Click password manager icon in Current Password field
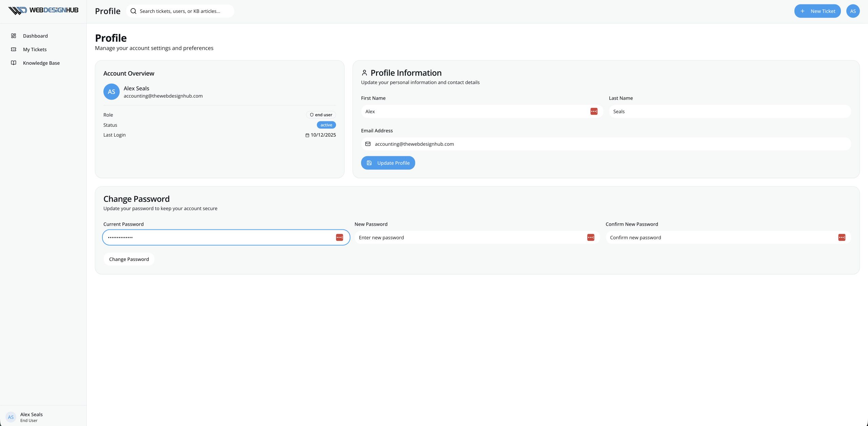This screenshot has width=868, height=426. point(339,238)
